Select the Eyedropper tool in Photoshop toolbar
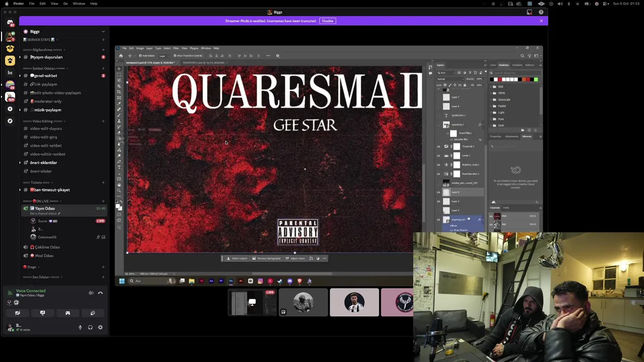Image resolution: width=644 pixels, height=362 pixels. tap(119, 103)
